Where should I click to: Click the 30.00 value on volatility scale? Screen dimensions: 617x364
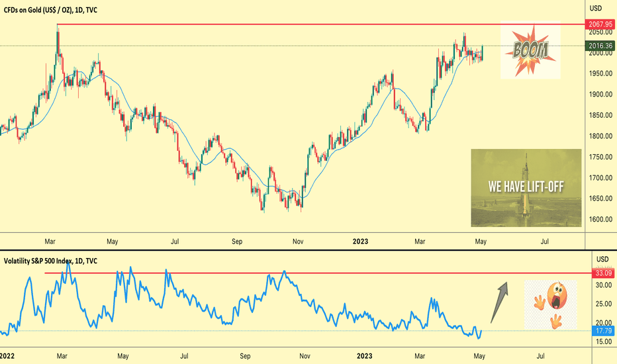pos(604,285)
